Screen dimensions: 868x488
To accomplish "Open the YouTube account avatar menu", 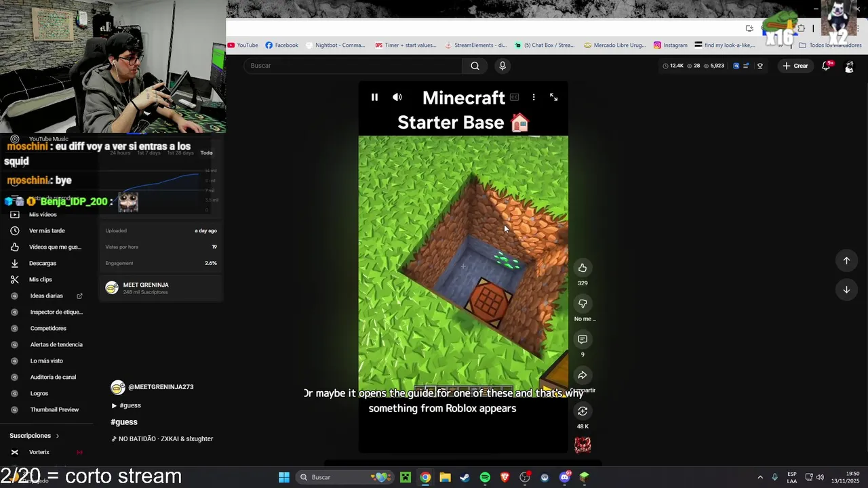I will (849, 66).
